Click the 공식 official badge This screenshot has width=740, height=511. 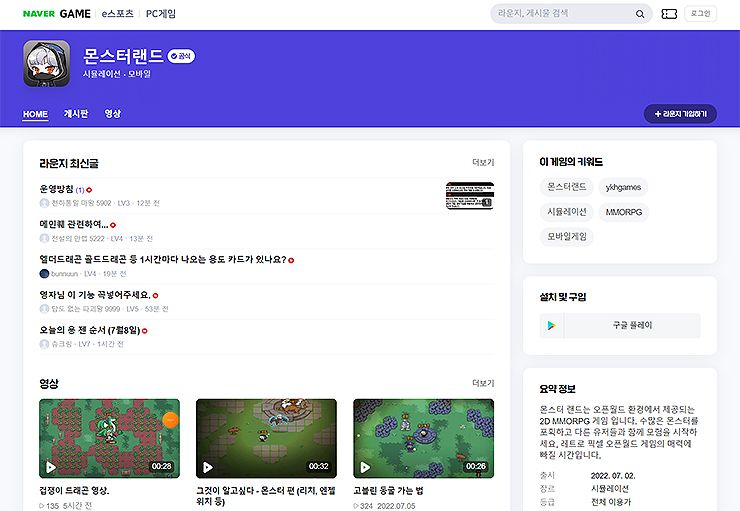point(181,56)
